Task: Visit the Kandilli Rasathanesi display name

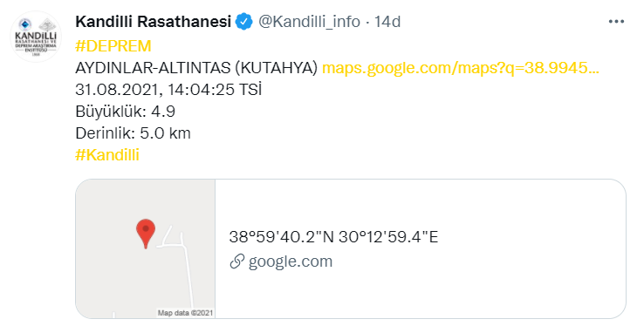Action: 154,22
